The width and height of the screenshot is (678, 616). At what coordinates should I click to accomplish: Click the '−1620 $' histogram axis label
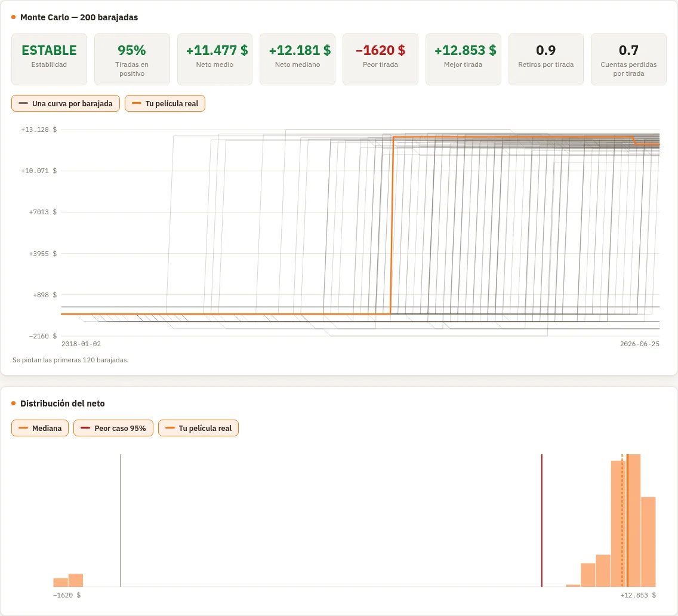[x=67, y=595]
